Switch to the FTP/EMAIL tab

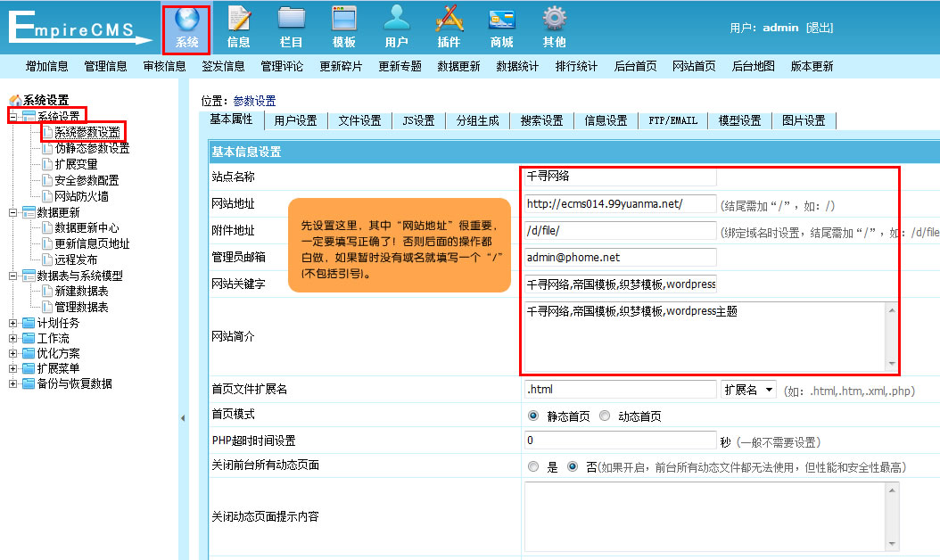(x=672, y=119)
